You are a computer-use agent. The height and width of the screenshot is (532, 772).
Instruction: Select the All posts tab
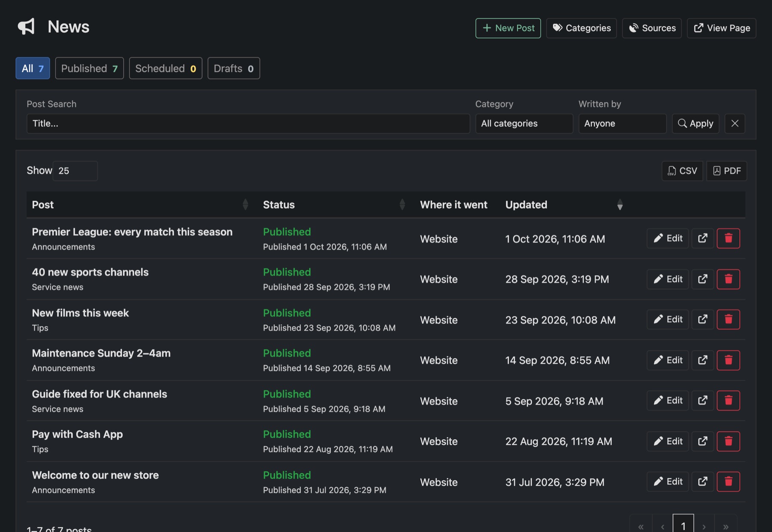[x=33, y=68]
